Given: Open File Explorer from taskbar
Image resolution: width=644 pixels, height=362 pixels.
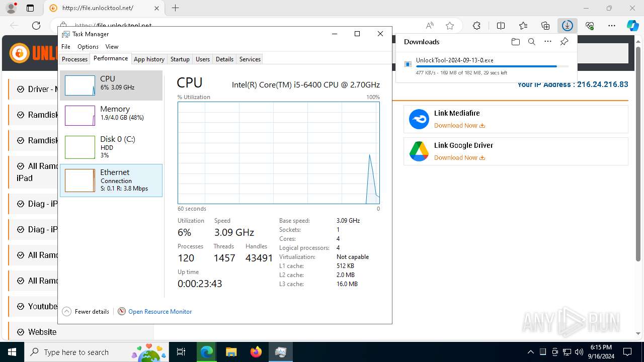Looking at the screenshot, I should (231, 352).
